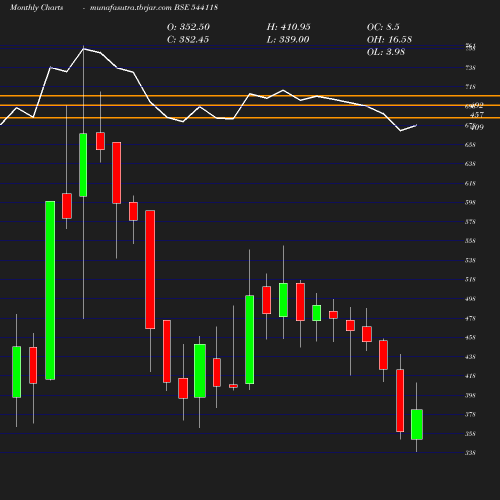The width and height of the screenshot is (500, 500).
Task: Click the 558 price axis label
Action: [470, 241]
